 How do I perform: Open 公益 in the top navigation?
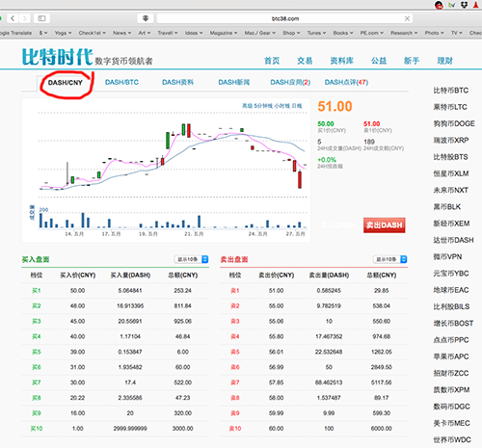[379, 61]
